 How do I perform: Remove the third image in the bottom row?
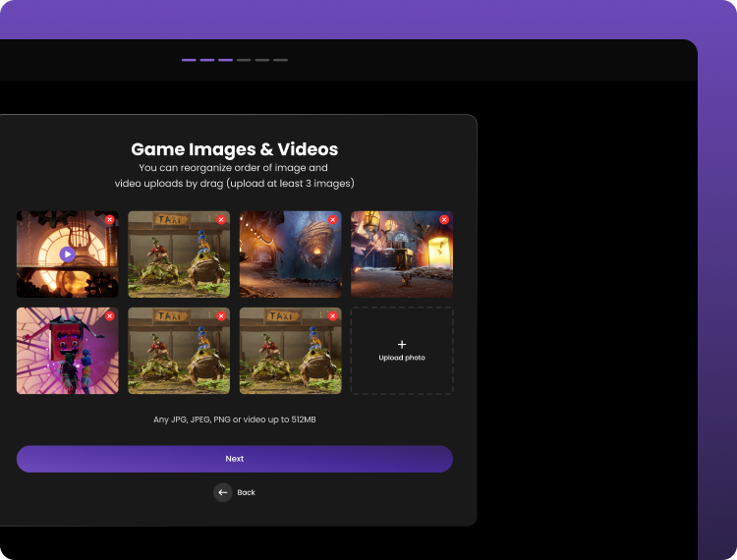[333, 316]
